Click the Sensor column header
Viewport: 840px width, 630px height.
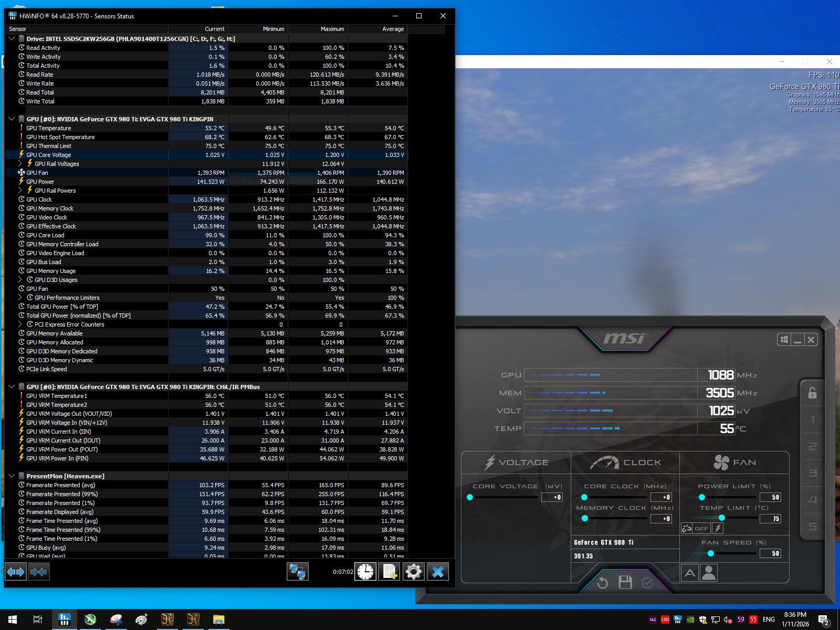pos(87,29)
